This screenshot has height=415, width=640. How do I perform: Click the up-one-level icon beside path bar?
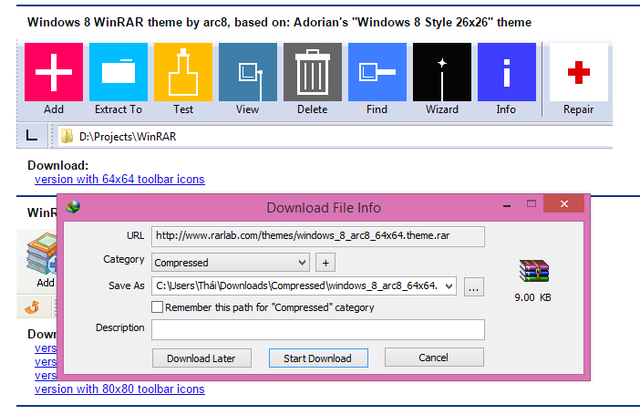31,136
